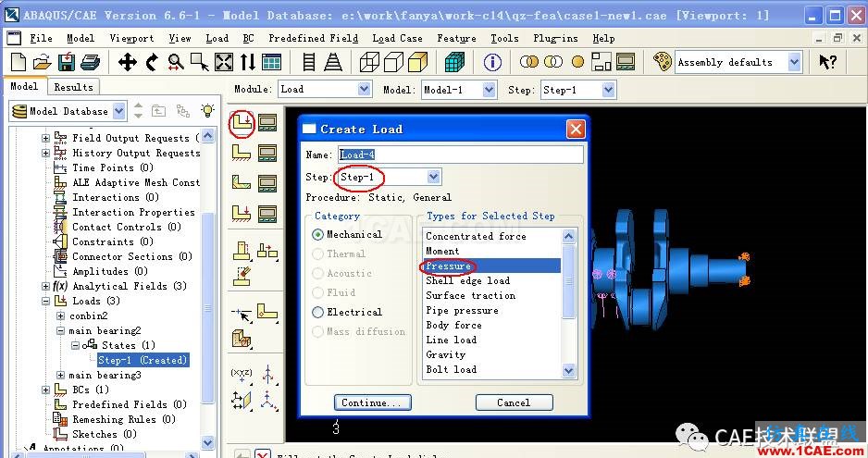Expand the Analytical Fields node
Image resolution: width=868 pixels, height=458 pixels.
pyautogui.click(x=46, y=286)
